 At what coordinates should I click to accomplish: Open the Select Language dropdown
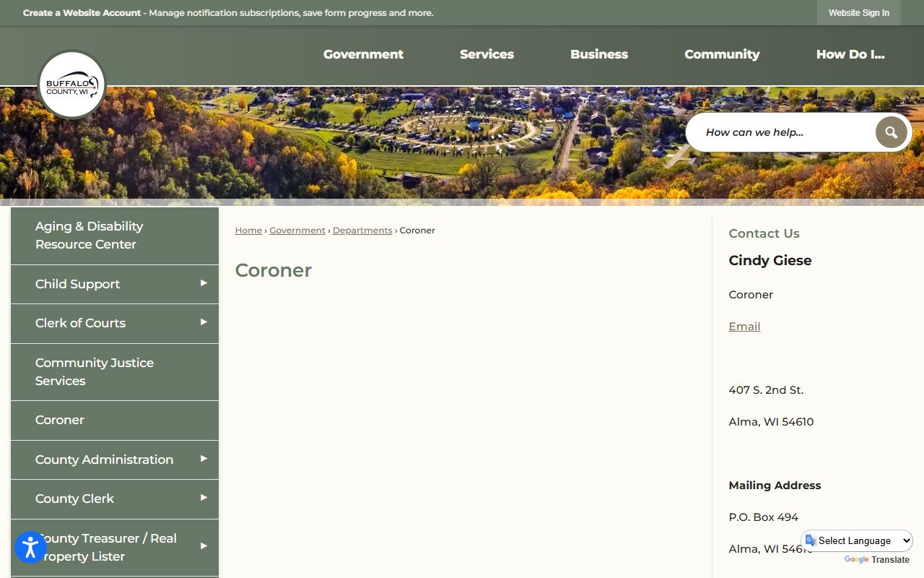click(857, 540)
